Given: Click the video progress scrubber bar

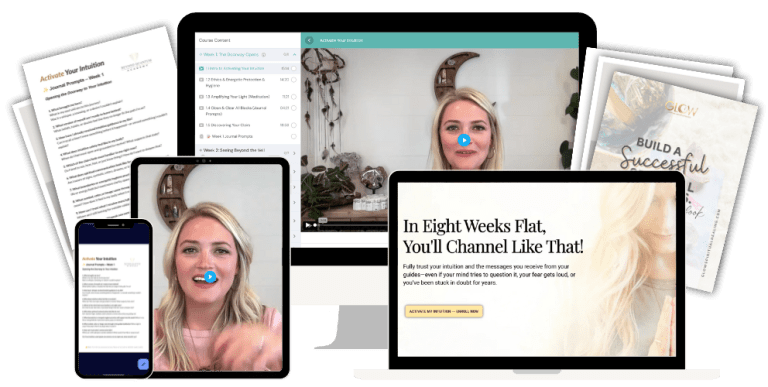Looking at the screenshot, I should point(353,225).
